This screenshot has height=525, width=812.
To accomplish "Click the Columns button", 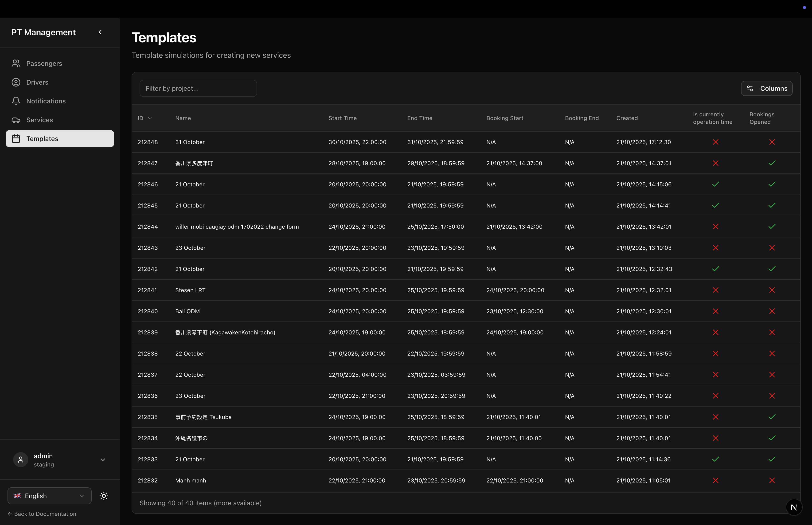I will point(766,88).
